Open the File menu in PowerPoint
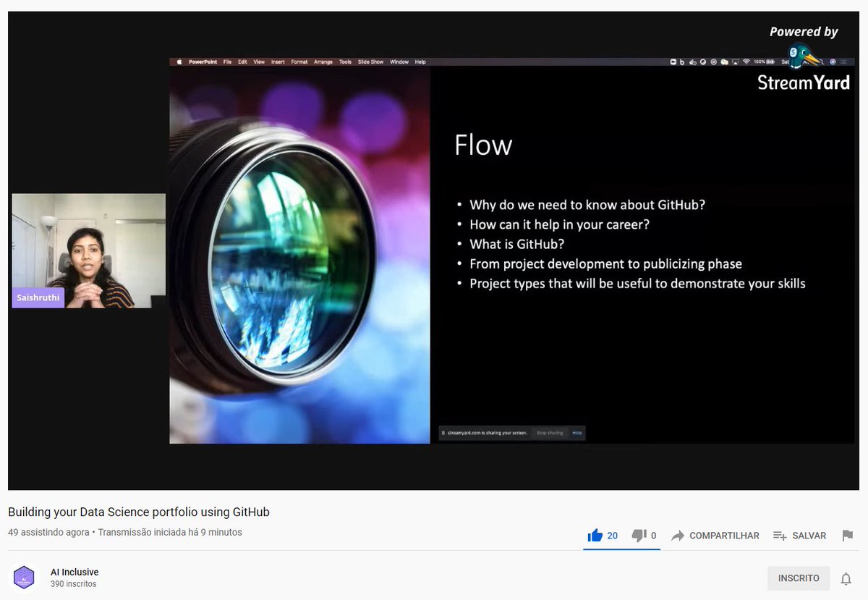868x600 pixels. (x=227, y=62)
